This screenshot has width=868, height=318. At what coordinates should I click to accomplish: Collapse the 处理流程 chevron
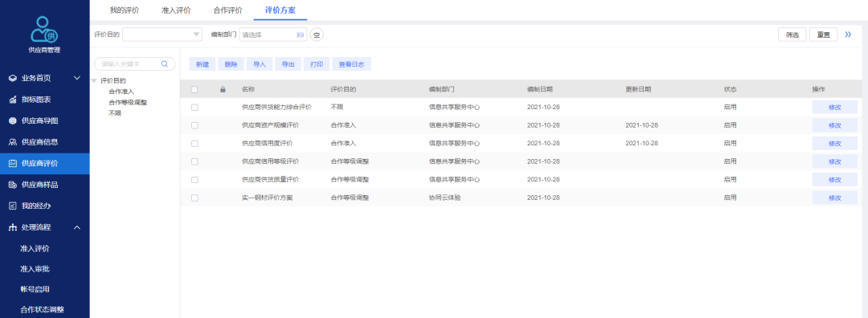pyautogui.click(x=77, y=227)
